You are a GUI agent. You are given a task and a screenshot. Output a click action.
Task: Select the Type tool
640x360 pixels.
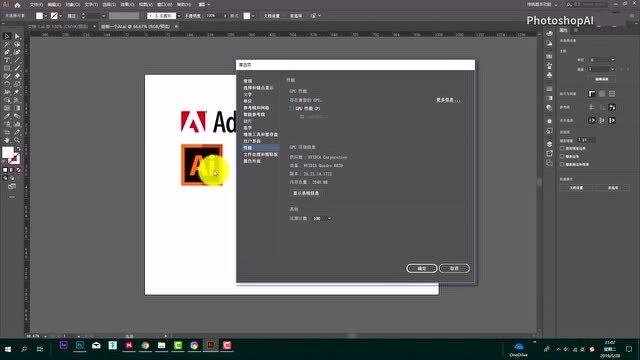click(x=7, y=60)
